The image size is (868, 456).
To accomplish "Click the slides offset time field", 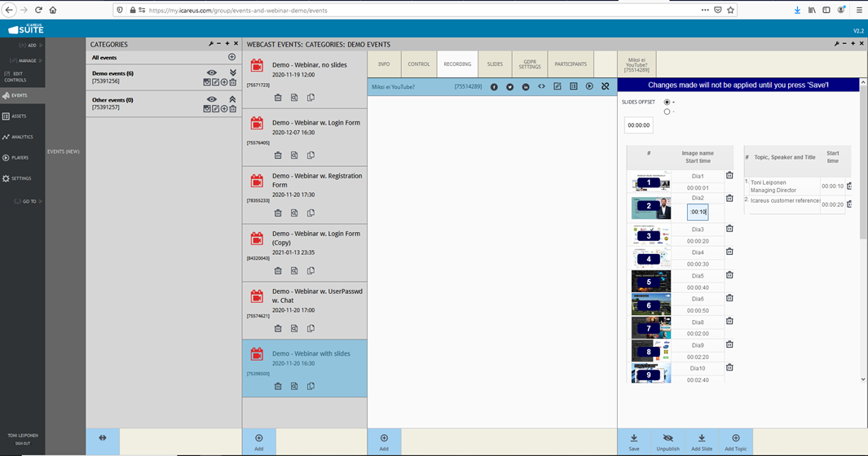I will 639,125.
